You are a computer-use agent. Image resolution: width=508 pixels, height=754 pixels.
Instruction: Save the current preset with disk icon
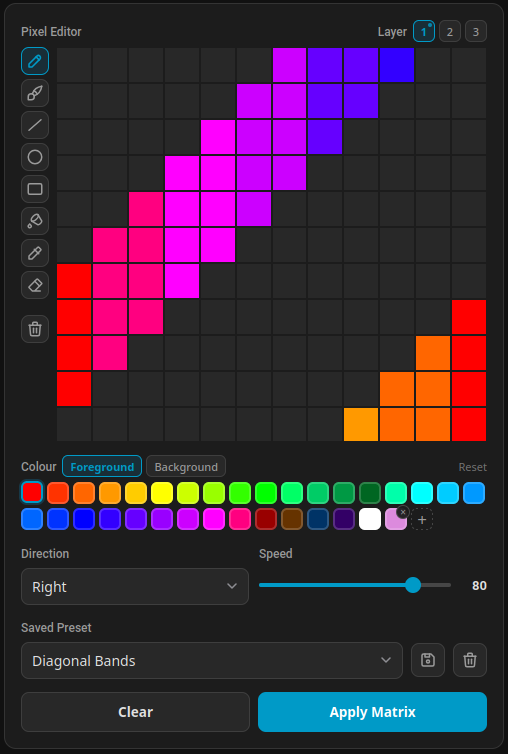click(x=428, y=660)
